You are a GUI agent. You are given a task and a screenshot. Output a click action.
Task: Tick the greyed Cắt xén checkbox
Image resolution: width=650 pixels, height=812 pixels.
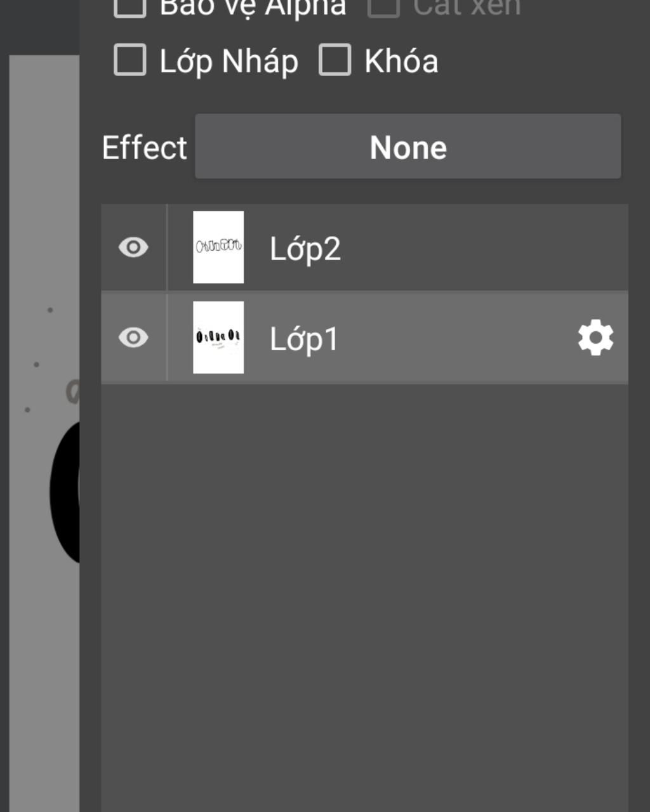point(383,6)
